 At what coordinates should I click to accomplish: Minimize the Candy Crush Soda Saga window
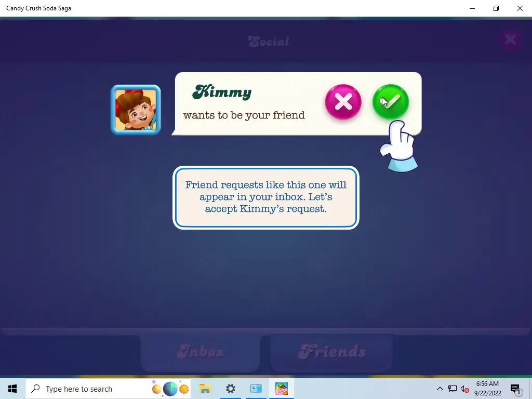472,8
